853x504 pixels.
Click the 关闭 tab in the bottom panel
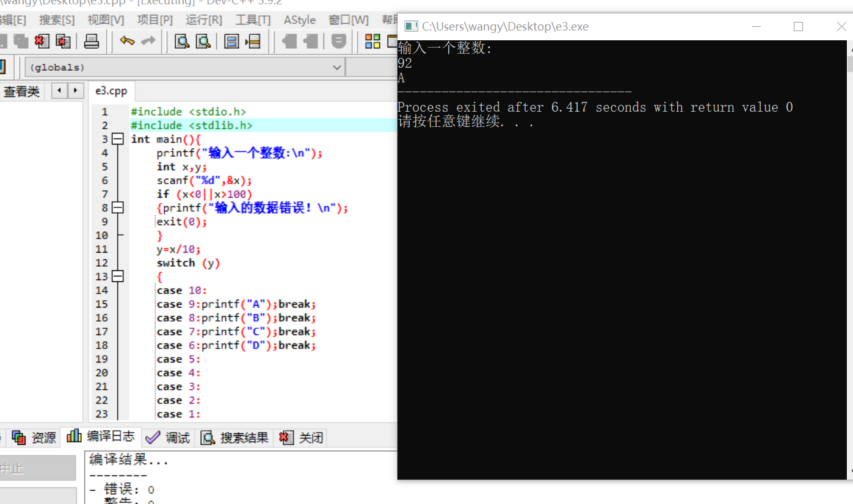(301, 437)
